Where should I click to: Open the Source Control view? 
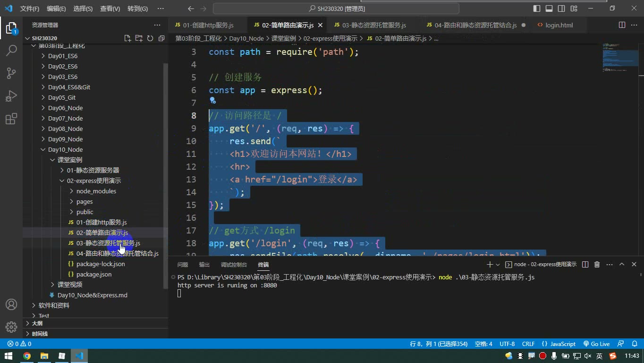click(11, 73)
